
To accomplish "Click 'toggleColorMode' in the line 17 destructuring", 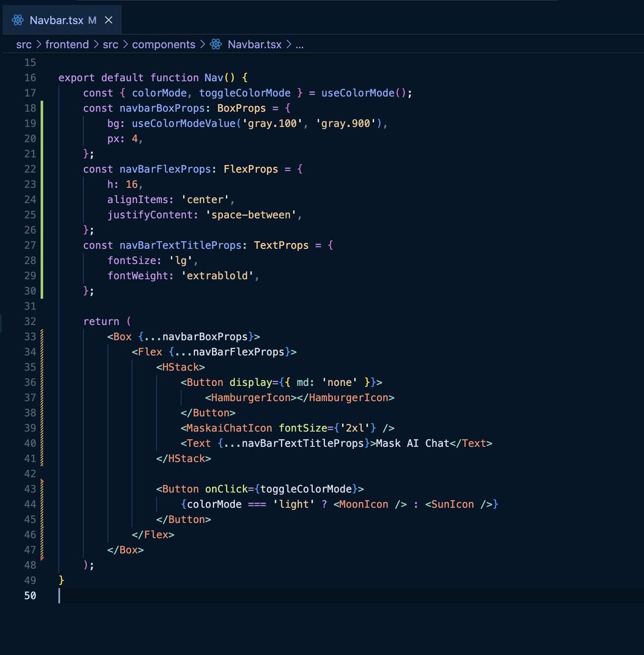I will 245,93.
